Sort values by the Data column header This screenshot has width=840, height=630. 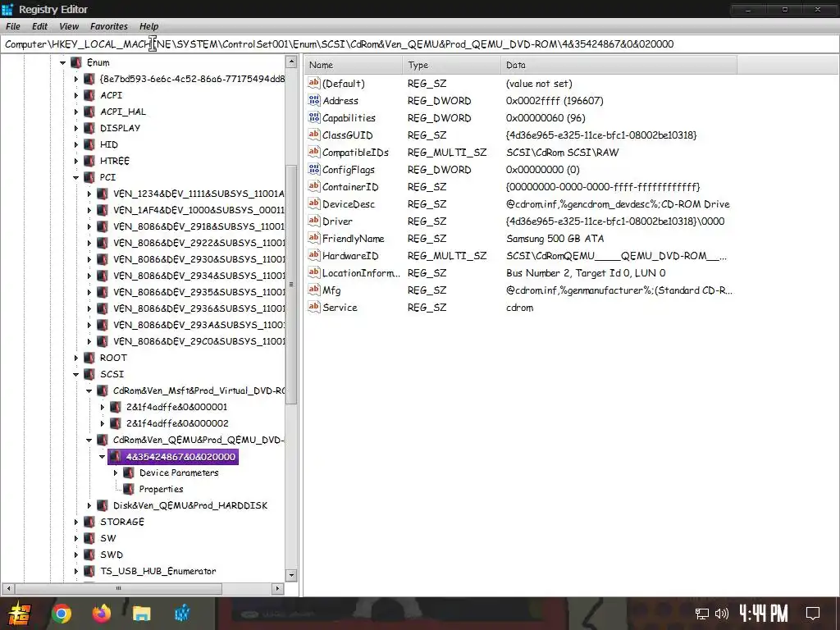tap(619, 65)
